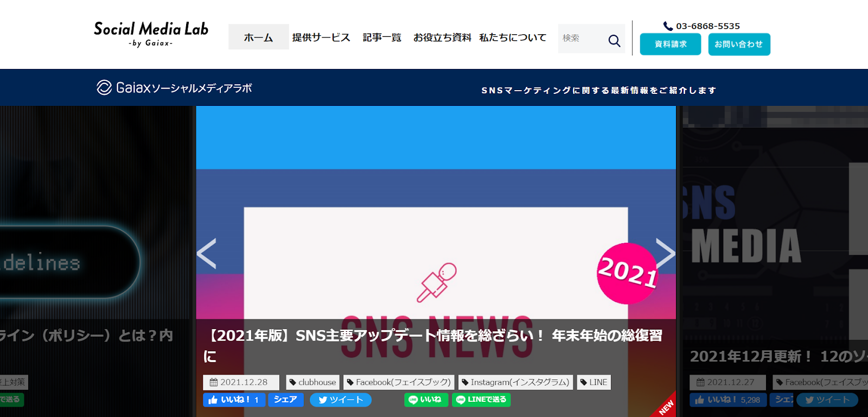This screenshot has width=868, height=417.
Task: Open the left slide guidelines thumbnail
Action: [x=96, y=212]
